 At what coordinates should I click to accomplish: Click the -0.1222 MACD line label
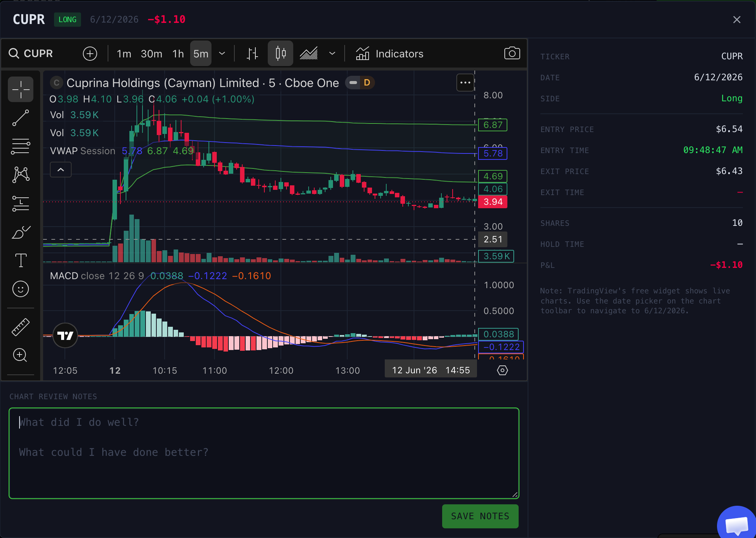(x=501, y=347)
